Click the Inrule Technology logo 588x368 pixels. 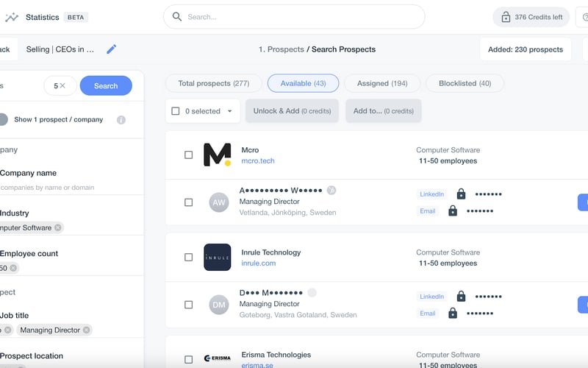[217, 257]
